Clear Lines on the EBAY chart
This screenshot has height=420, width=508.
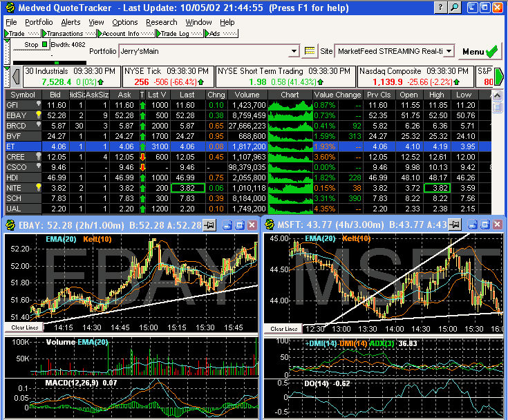(x=26, y=327)
